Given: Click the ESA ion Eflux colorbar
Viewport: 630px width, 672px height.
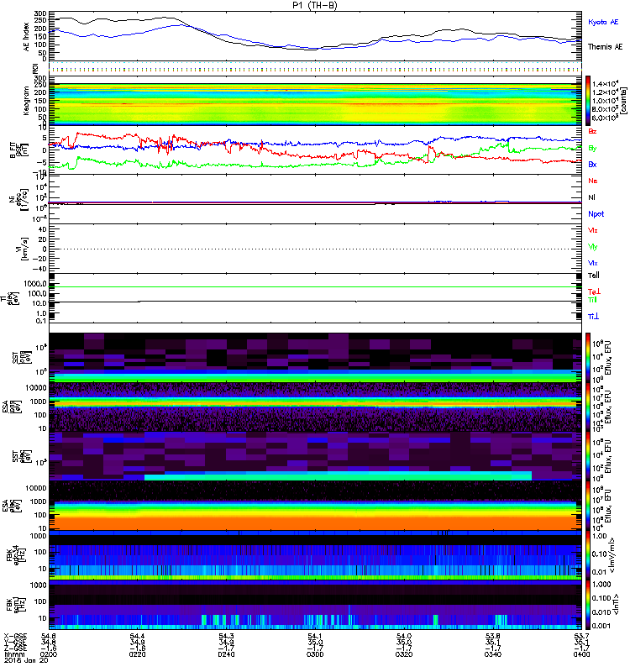Looking at the screenshot, I should click(x=588, y=407).
